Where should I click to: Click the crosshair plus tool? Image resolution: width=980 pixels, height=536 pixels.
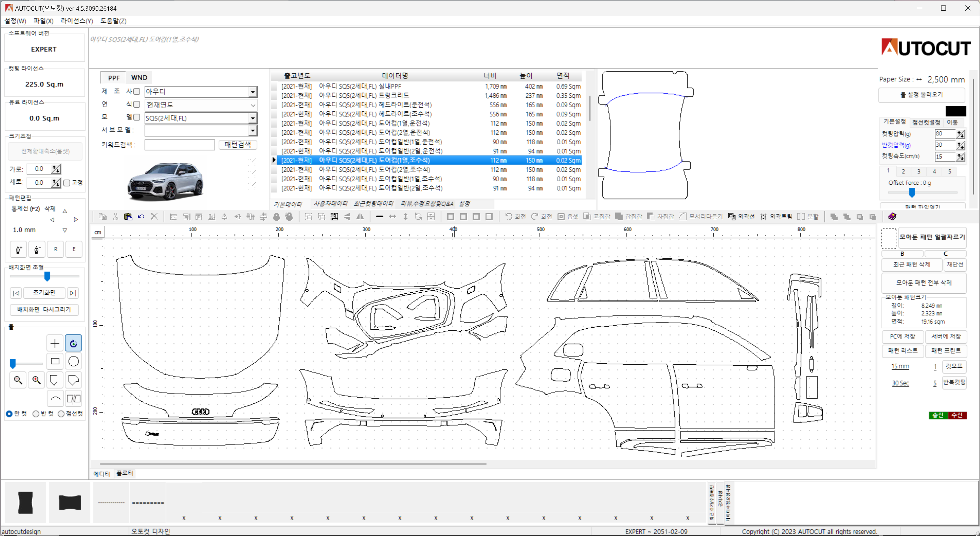[x=55, y=343]
